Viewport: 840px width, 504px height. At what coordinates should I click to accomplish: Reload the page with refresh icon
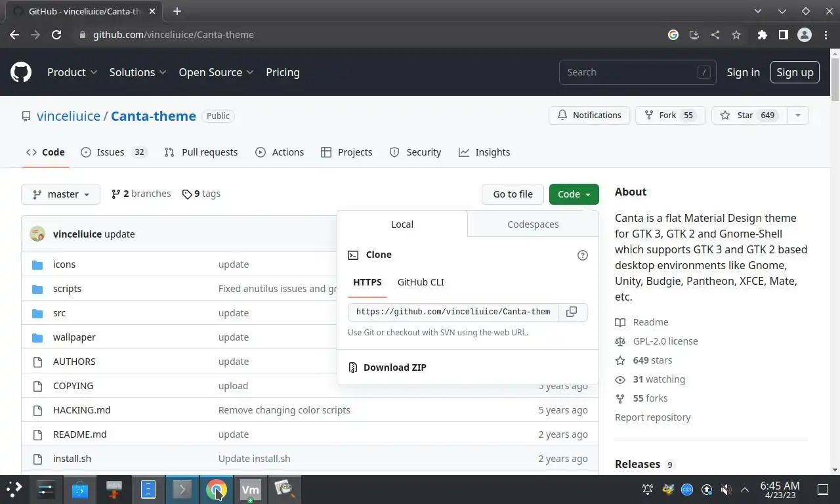click(x=56, y=35)
